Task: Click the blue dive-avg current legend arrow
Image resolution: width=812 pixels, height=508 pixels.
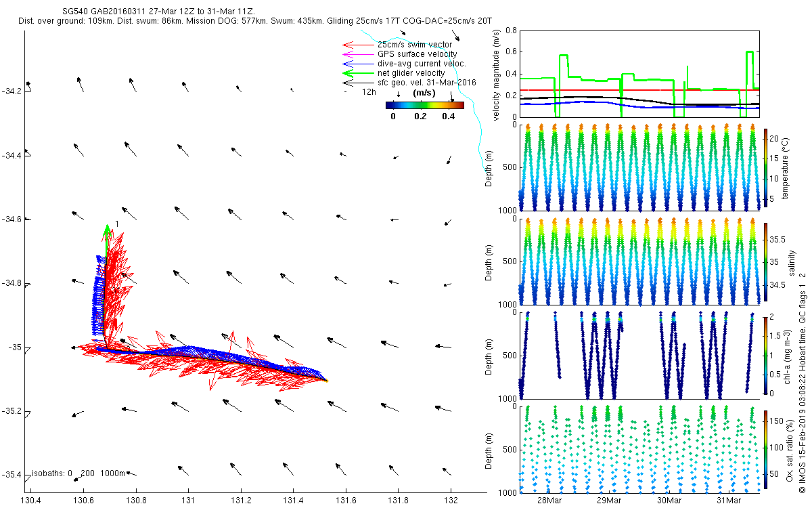Action: pos(359,64)
